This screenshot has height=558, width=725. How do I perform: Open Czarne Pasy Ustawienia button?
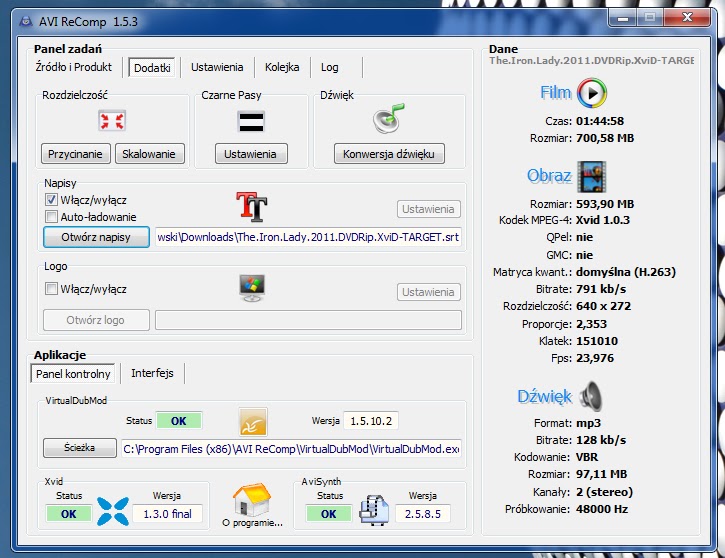click(251, 154)
